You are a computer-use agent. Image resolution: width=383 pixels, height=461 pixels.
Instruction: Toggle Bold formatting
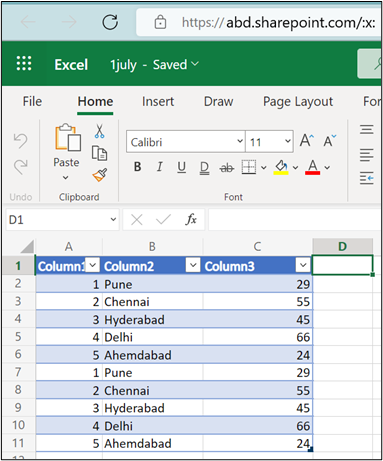tap(137, 166)
